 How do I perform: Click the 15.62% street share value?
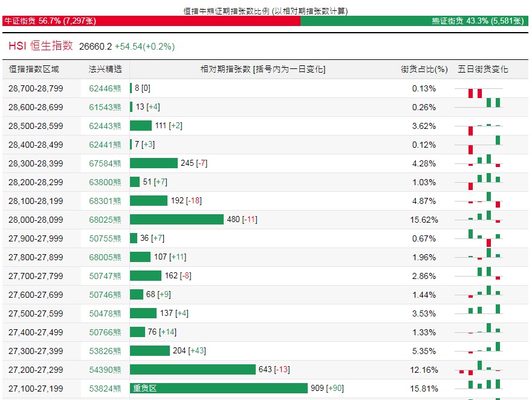(424, 220)
